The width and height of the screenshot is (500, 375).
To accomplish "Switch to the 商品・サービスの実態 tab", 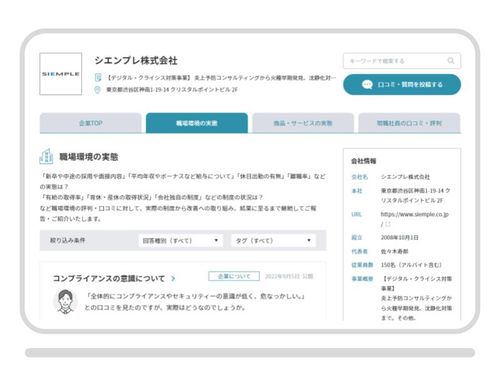I will (x=303, y=123).
